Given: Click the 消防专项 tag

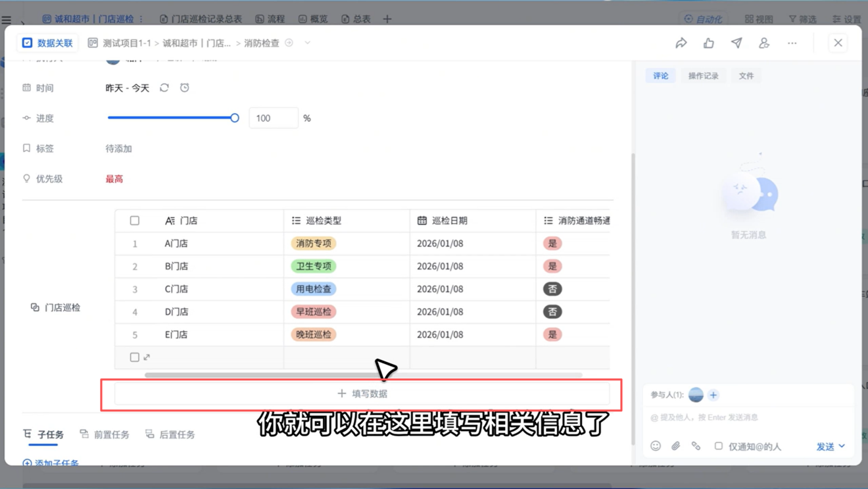Looking at the screenshot, I should click(314, 244).
